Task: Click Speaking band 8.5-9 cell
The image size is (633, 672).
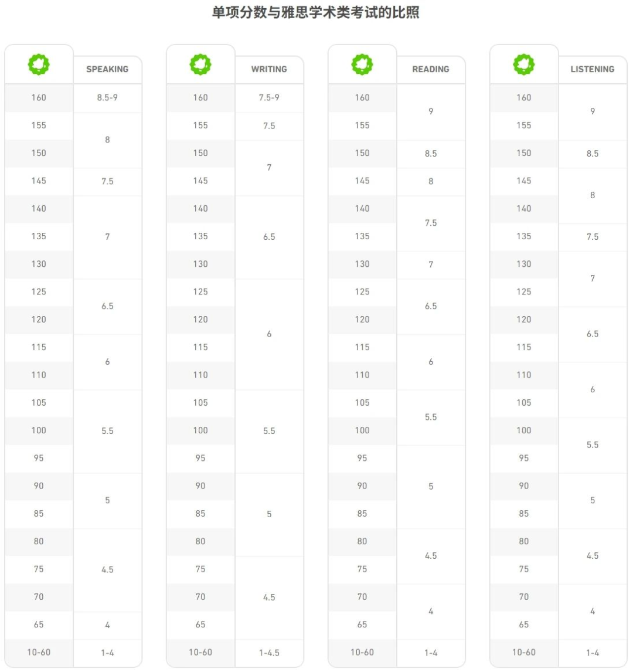Action: (x=107, y=98)
